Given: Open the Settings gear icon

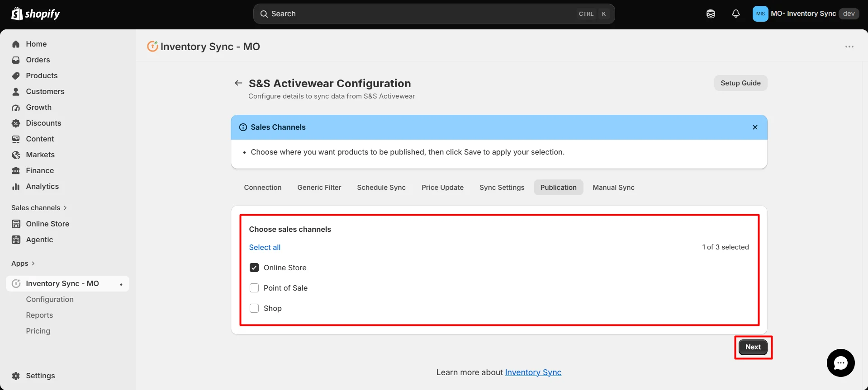Looking at the screenshot, I should pyautogui.click(x=16, y=376).
